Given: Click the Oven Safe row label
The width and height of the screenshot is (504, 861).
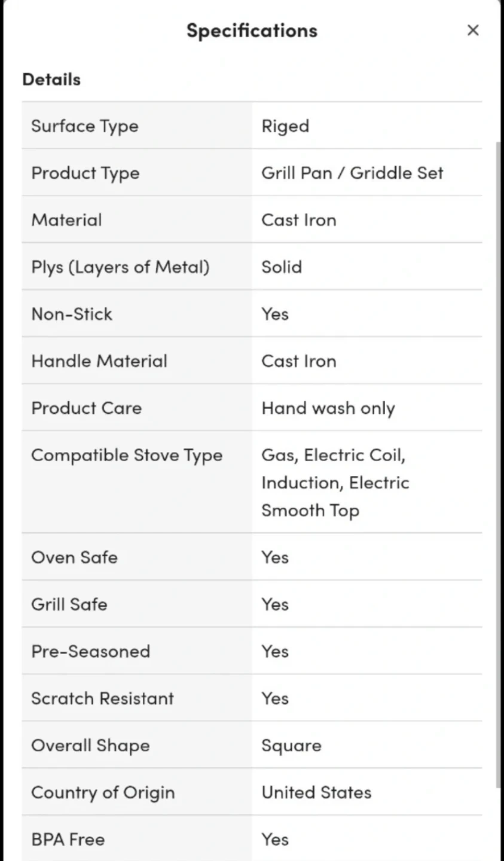Looking at the screenshot, I should tap(74, 557).
